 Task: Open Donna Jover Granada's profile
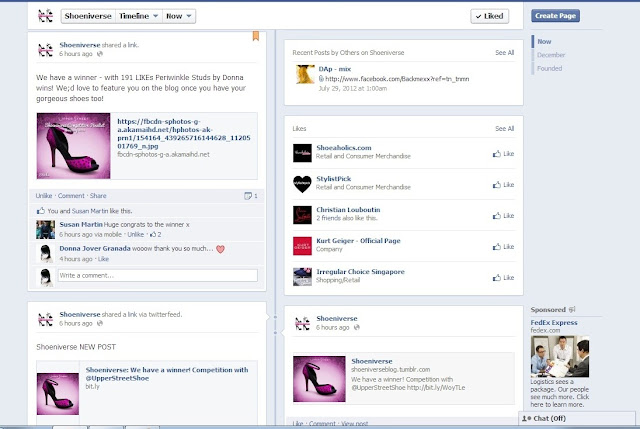coord(95,248)
